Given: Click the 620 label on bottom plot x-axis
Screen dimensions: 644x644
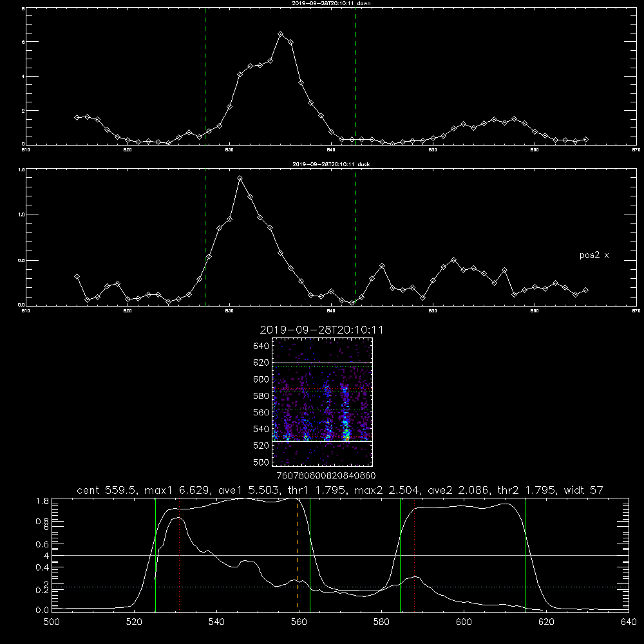Looking at the screenshot, I should point(546,622).
